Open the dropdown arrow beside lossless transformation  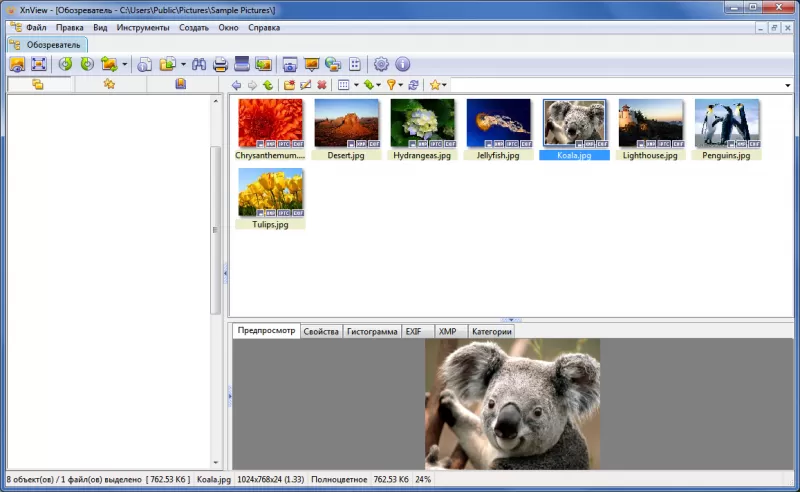tap(124, 64)
